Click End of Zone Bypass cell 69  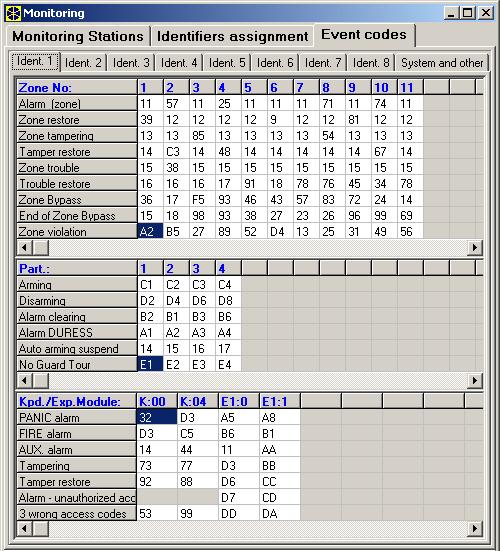(x=410, y=215)
